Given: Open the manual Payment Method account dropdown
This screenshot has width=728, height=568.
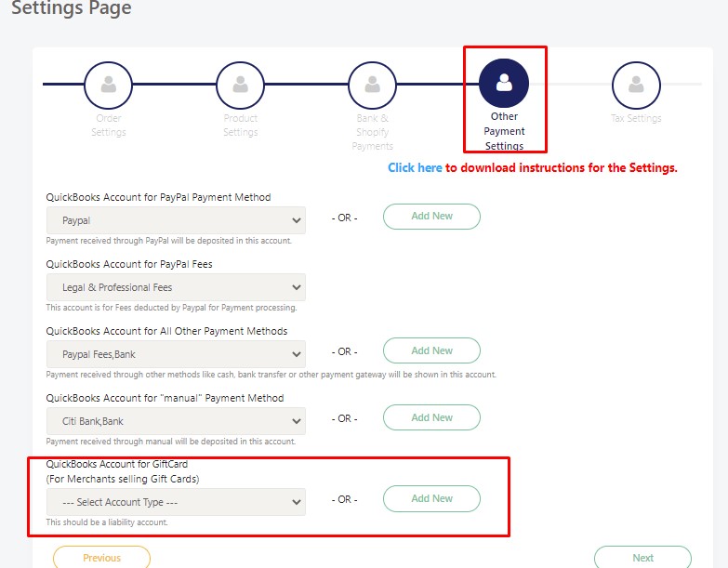Looking at the screenshot, I should coord(176,421).
